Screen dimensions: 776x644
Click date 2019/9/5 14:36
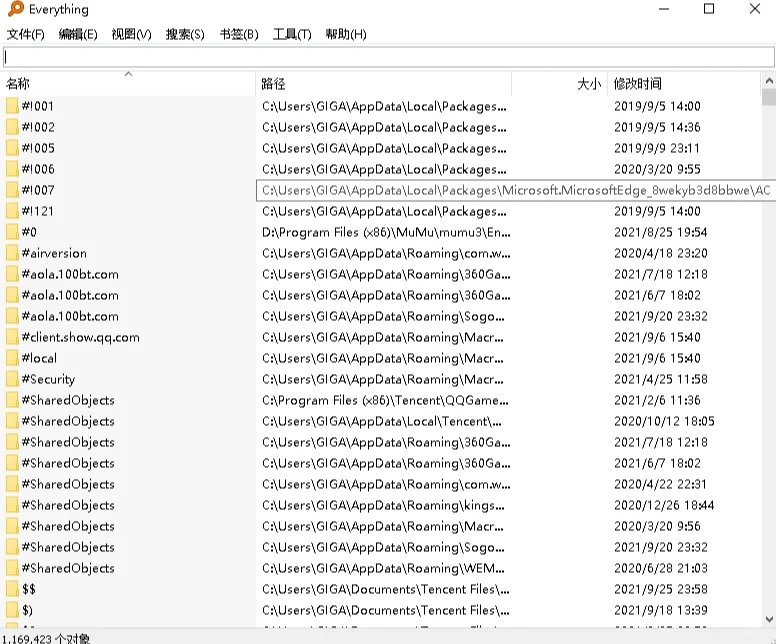657,127
